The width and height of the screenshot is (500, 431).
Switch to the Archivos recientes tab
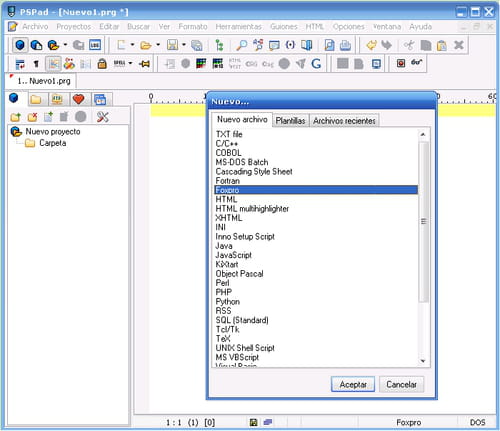point(344,121)
